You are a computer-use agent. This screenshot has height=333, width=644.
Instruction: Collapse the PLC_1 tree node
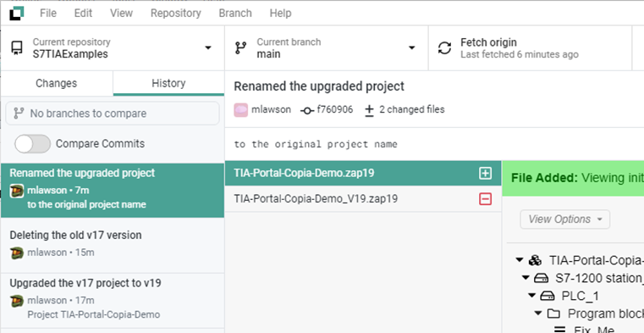(x=532, y=296)
